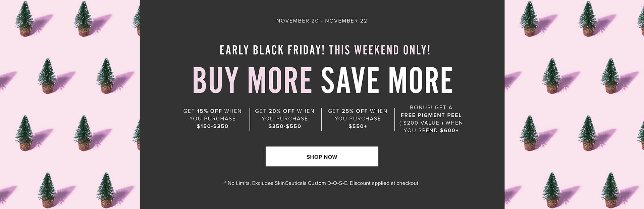Select the '$150-$350' purchase range
The width and height of the screenshot is (644, 209).
(x=212, y=126)
